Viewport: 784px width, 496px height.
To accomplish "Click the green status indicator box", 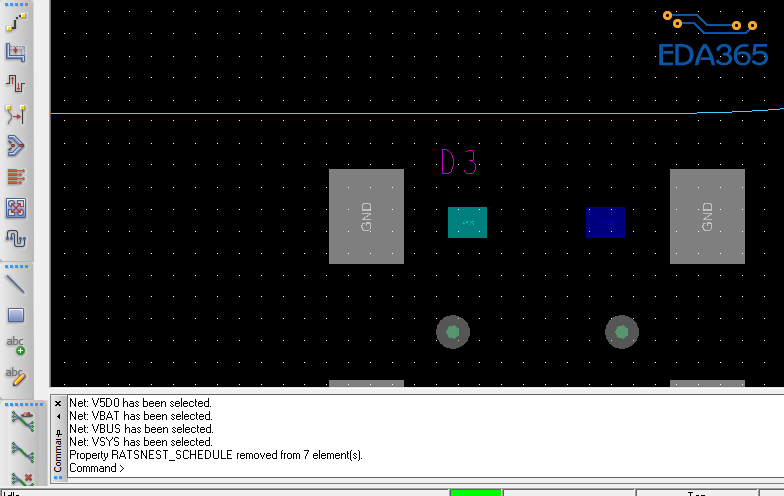I will (476, 492).
